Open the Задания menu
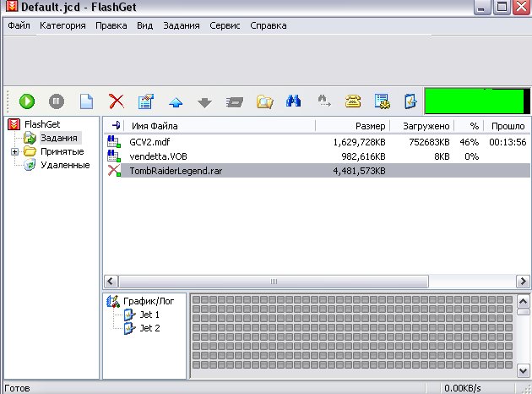Viewport: 532px width, 394px height. [182, 25]
